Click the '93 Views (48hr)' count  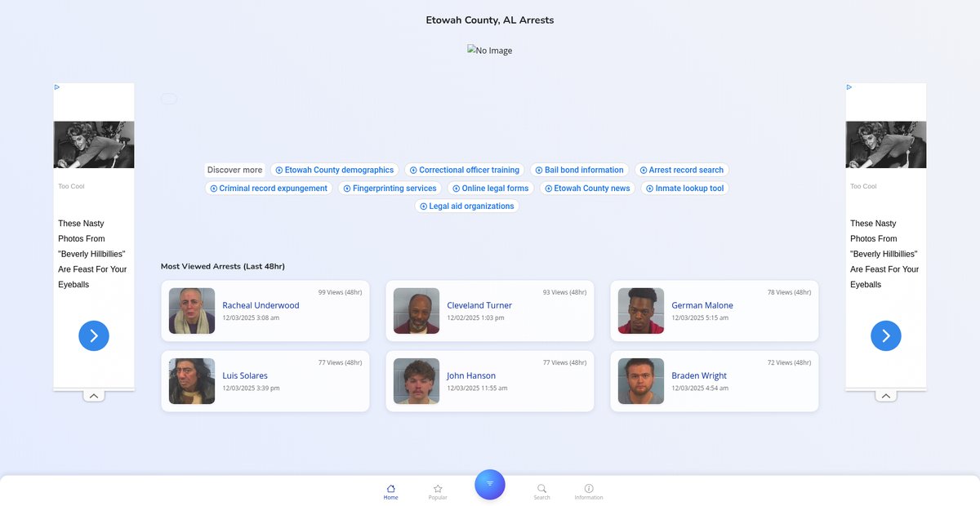pos(564,292)
